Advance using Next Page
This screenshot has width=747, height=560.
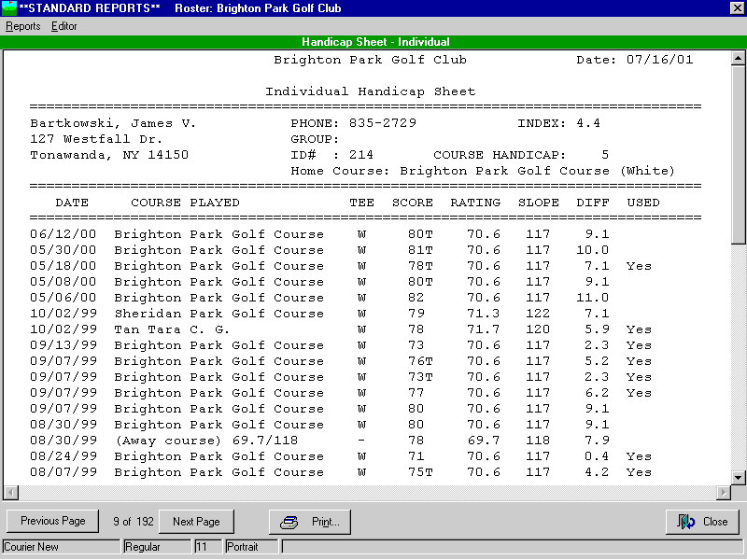196,522
